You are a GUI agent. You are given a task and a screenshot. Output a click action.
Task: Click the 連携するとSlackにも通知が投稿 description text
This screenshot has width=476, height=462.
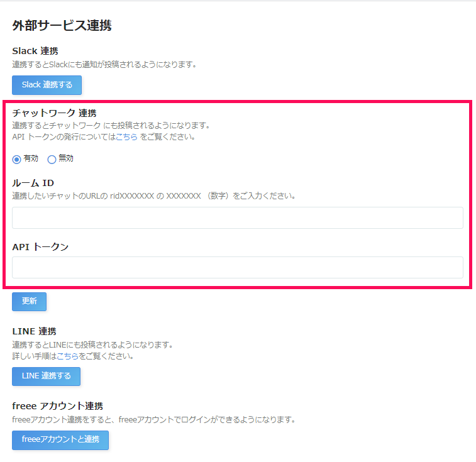tap(105, 64)
